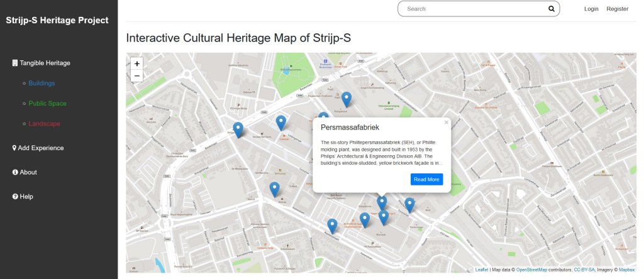This screenshot has width=644, height=279.
Task: Select the Buildings category
Action: point(42,83)
